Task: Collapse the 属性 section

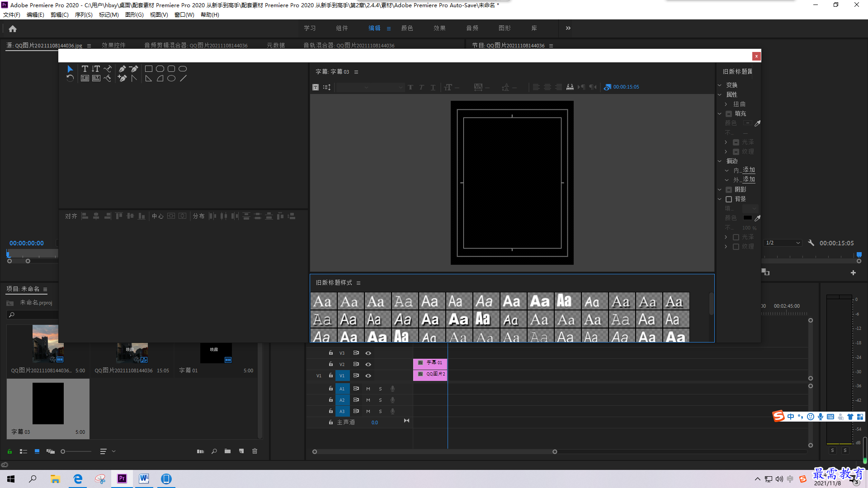Action: click(x=720, y=94)
